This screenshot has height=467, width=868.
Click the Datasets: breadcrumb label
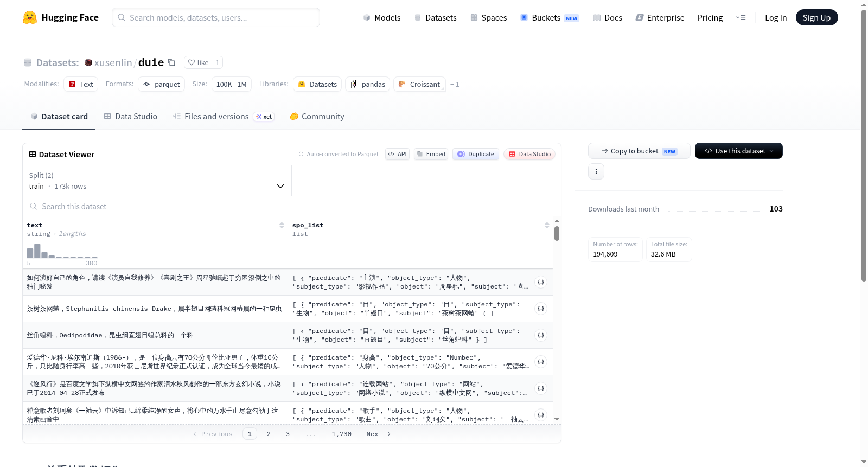[58, 62]
